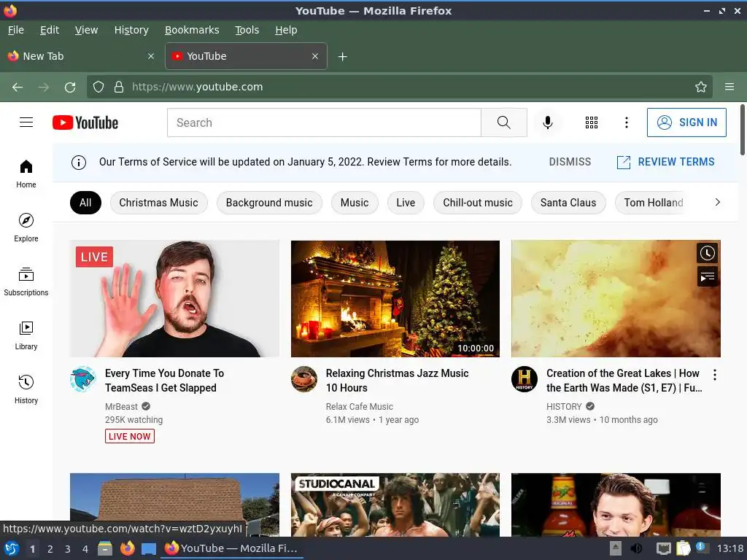Switch to the New Tab tab

[81, 56]
